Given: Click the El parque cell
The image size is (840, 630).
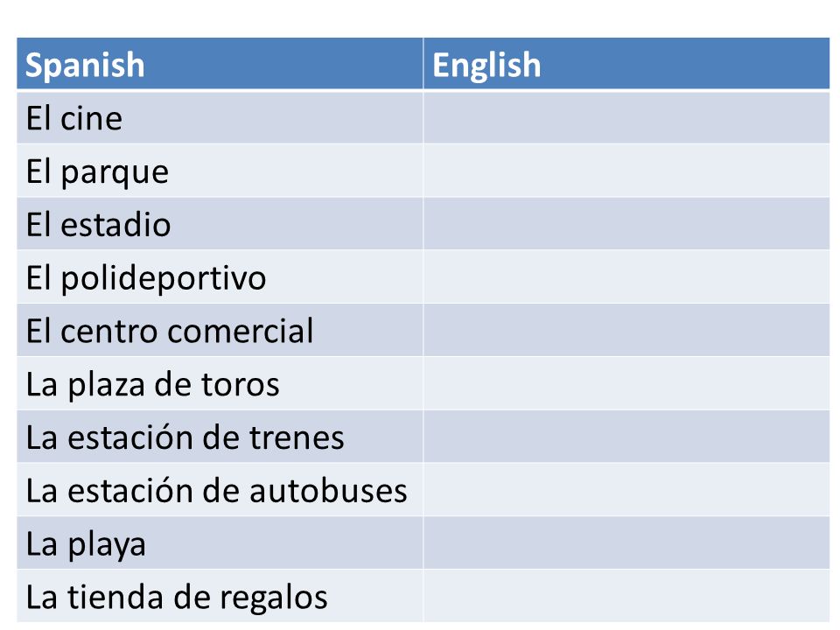Looking at the screenshot, I should click(x=220, y=171).
